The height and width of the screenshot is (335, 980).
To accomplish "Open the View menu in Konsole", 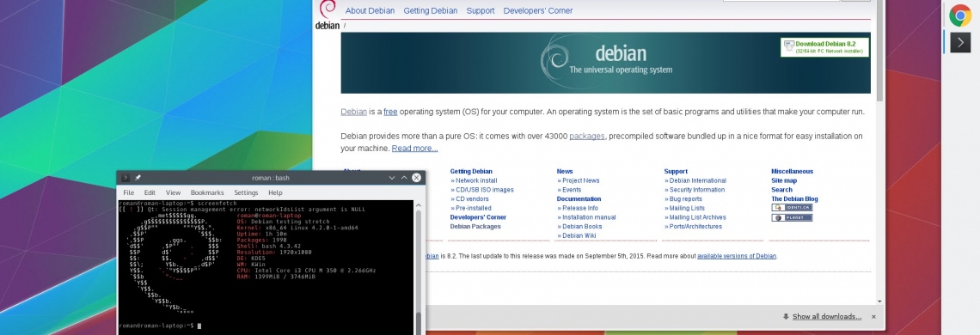I will coord(173,192).
